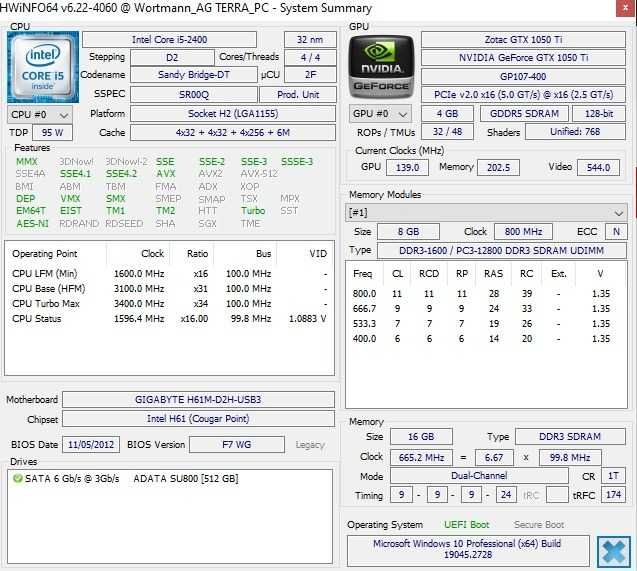637x571 pixels.
Task: Click the PCIe v2.0 x16 link field
Action: tap(523, 95)
